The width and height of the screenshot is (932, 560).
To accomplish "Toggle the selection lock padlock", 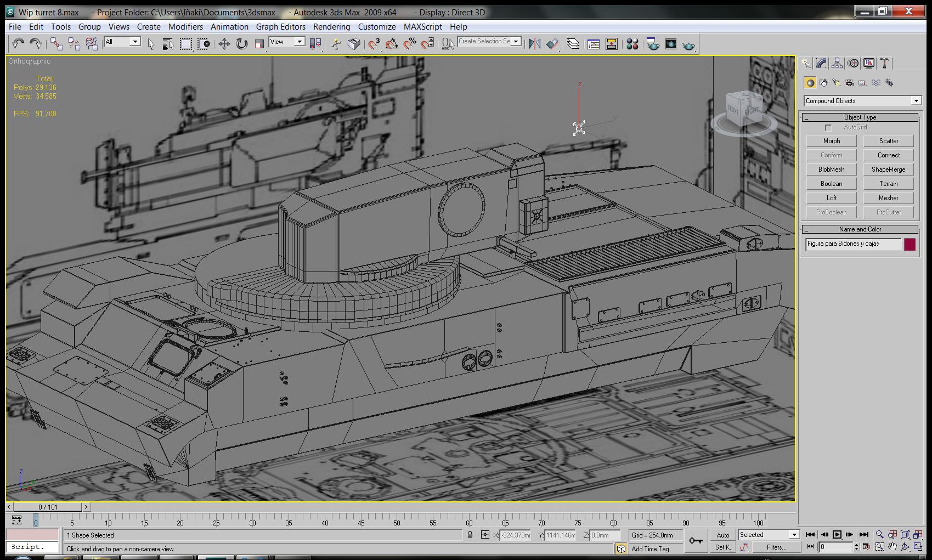I will coord(470,535).
